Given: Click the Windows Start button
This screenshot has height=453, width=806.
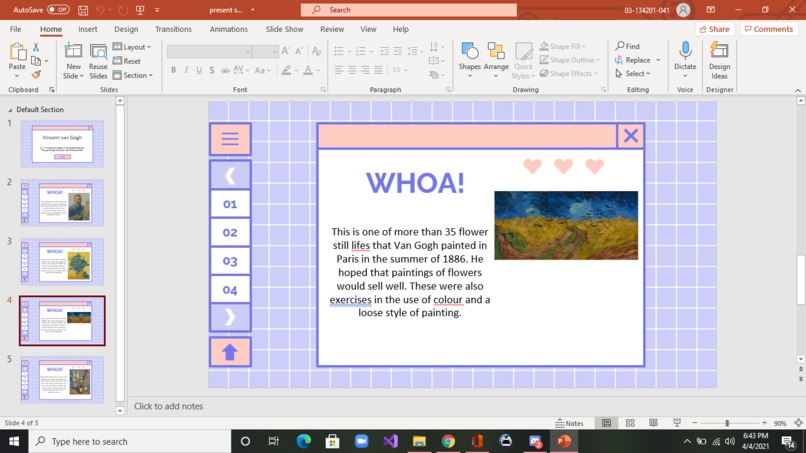Looking at the screenshot, I should (14, 441).
